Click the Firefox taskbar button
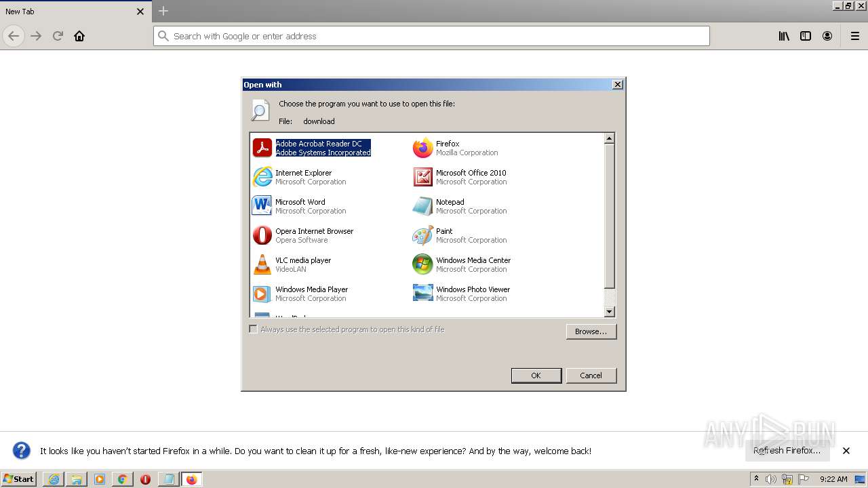The image size is (868, 488). pos(191,479)
